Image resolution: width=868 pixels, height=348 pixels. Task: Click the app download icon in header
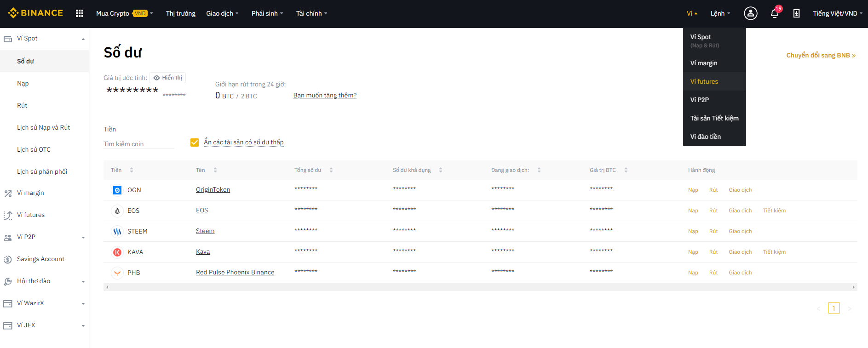796,13
